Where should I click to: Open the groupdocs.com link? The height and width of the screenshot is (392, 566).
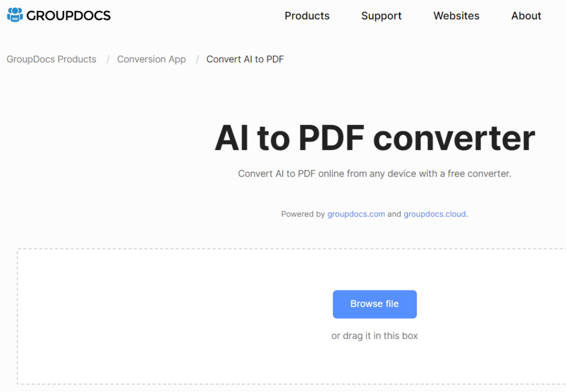click(x=356, y=214)
